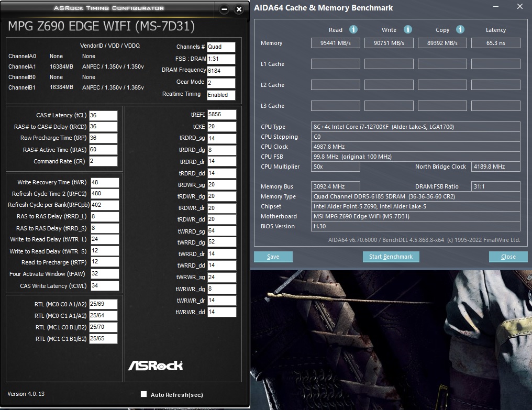Click the CPU Type value in AIDA64

pos(416,127)
